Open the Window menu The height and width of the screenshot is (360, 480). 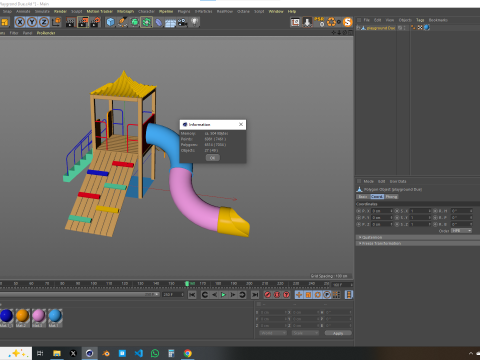click(x=276, y=11)
